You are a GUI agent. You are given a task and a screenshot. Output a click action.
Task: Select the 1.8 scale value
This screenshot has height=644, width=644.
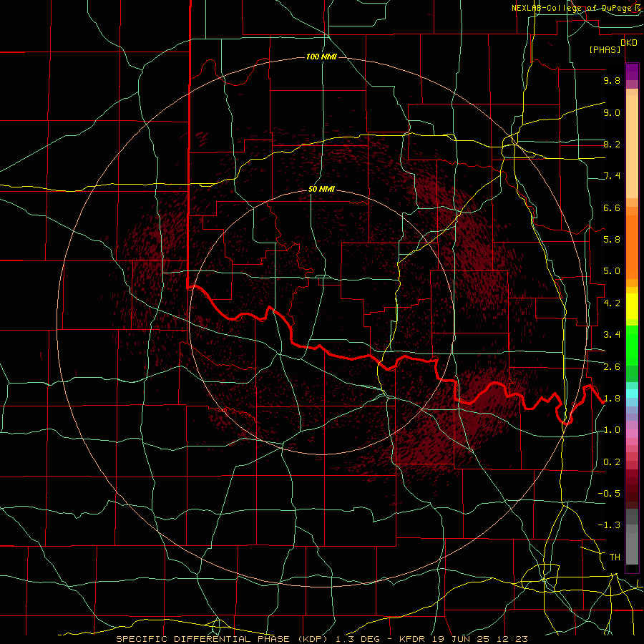(x=612, y=399)
